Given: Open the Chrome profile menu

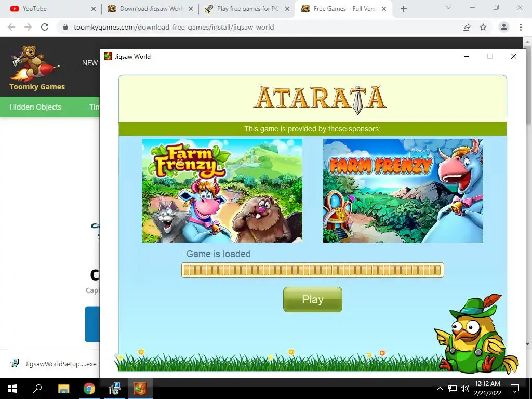Looking at the screenshot, I should pos(504,27).
